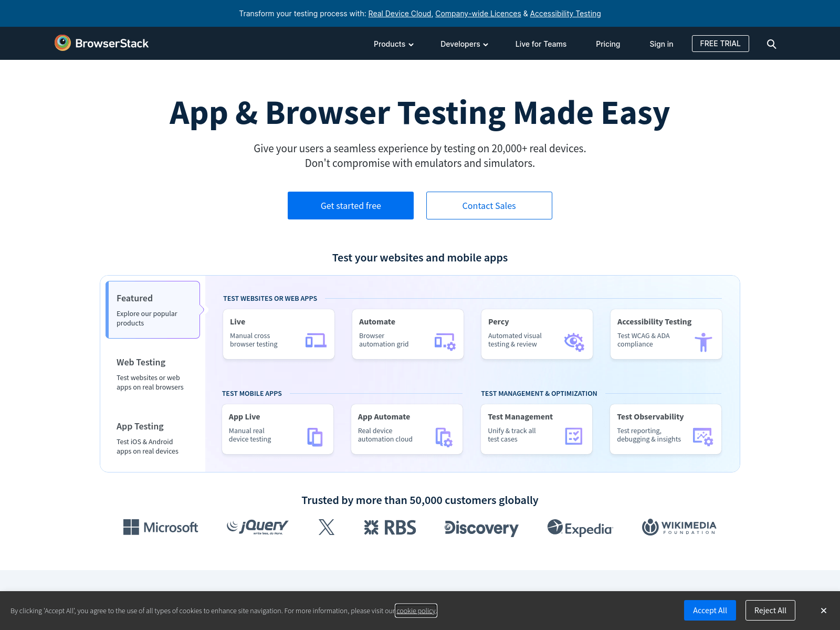
Task: Click 'Manual real device testing' text
Action: tap(250, 435)
